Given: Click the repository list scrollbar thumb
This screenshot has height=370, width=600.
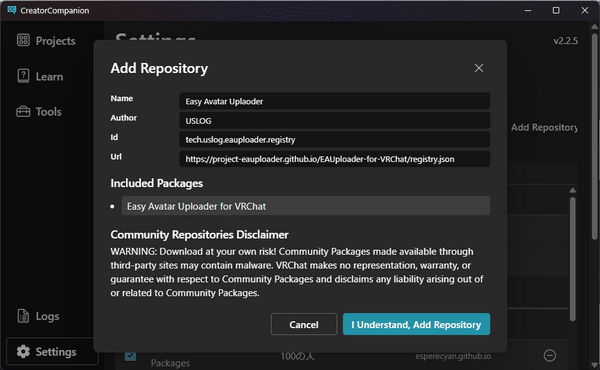Looking at the screenshot, I should click(572, 259).
